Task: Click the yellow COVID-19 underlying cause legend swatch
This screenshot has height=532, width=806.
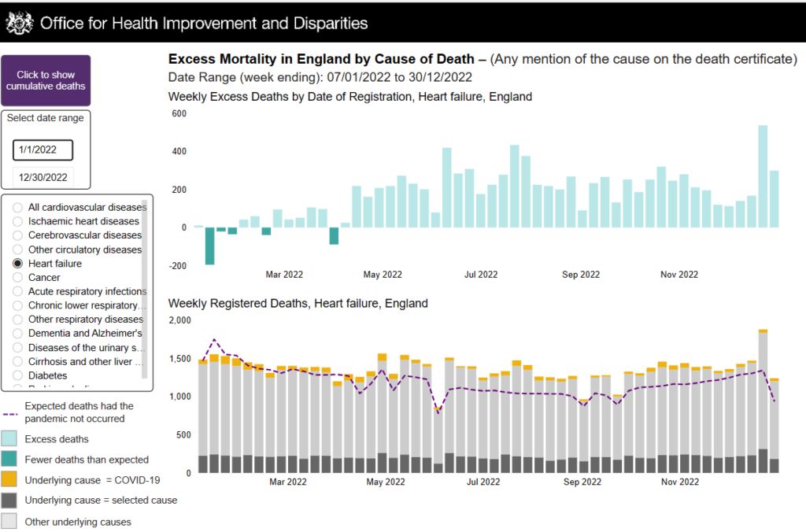Action: tap(9, 479)
